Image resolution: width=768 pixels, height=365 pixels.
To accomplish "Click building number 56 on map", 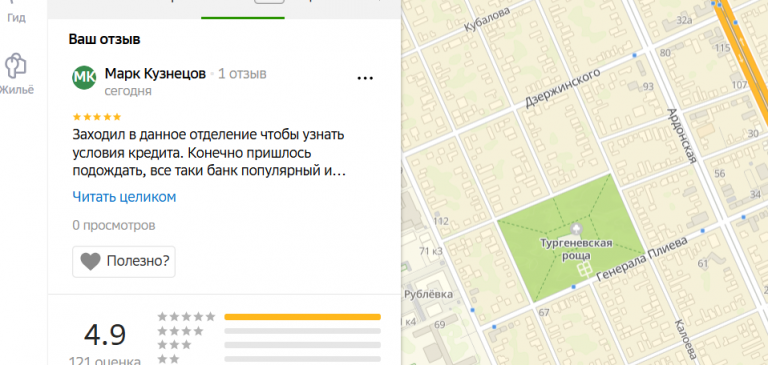I will (720, 173).
